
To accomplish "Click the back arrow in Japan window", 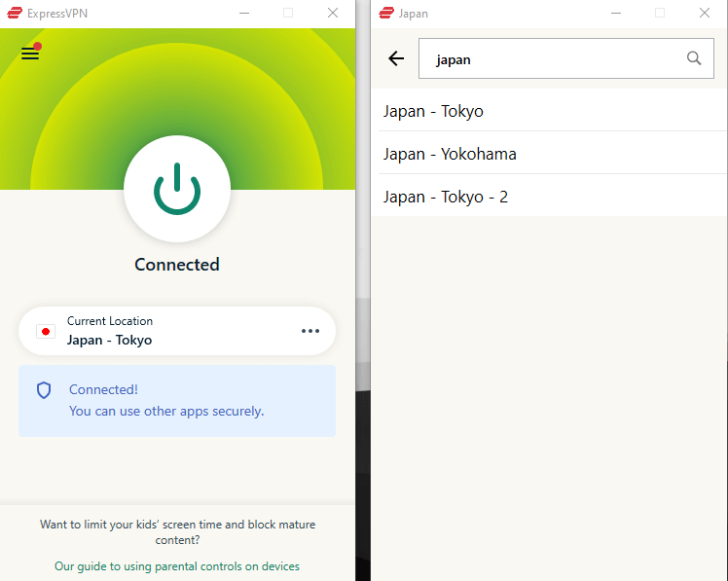I will point(396,58).
